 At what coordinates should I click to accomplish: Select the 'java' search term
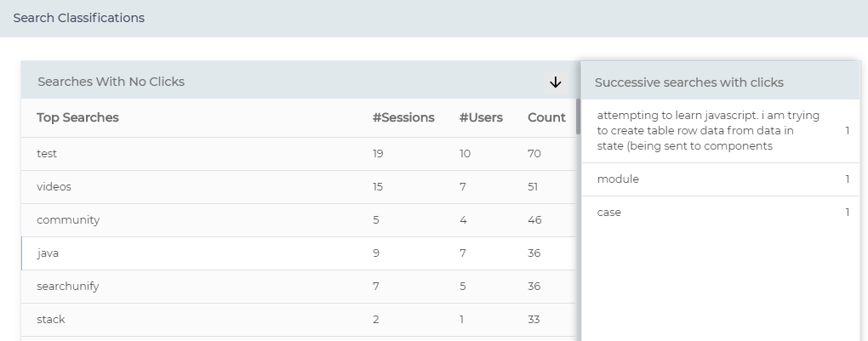tap(48, 253)
